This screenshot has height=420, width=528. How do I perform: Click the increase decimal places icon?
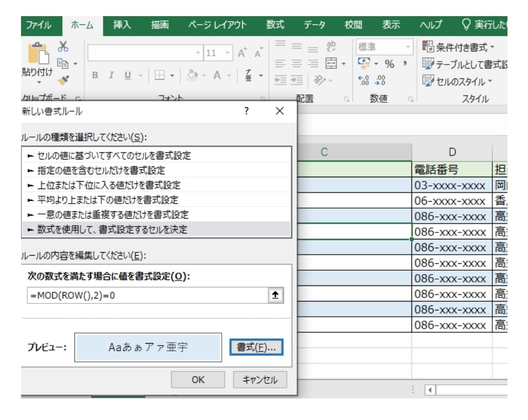(364, 80)
